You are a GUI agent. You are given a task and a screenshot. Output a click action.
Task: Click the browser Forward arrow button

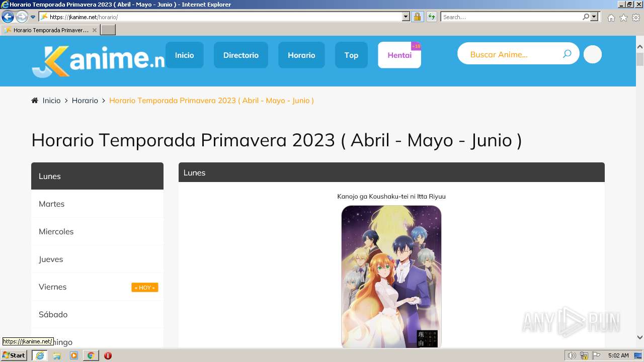[22, 17]
